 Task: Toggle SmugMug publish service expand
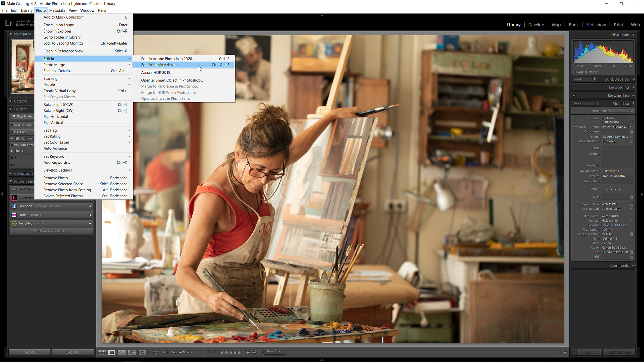click(x=91, y=223)
